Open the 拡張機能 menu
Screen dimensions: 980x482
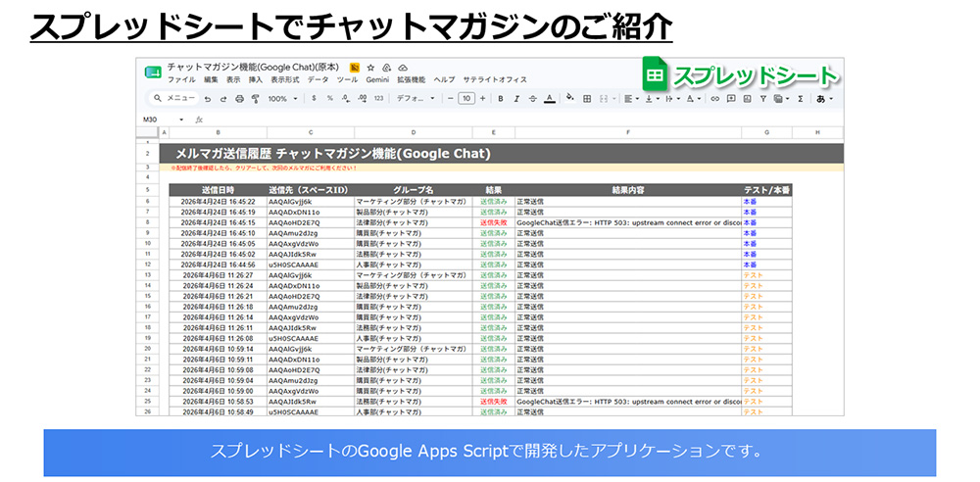(x=412, y=80)
